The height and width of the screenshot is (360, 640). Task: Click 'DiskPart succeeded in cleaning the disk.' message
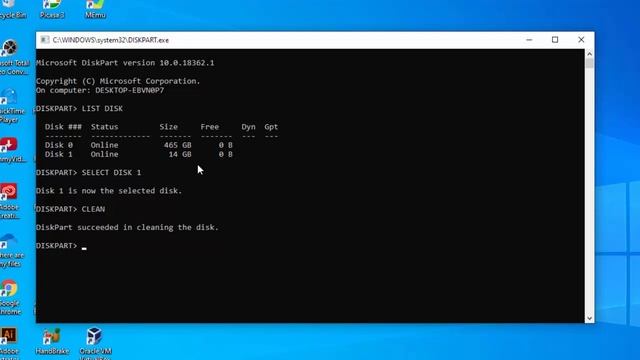point(127,227)
